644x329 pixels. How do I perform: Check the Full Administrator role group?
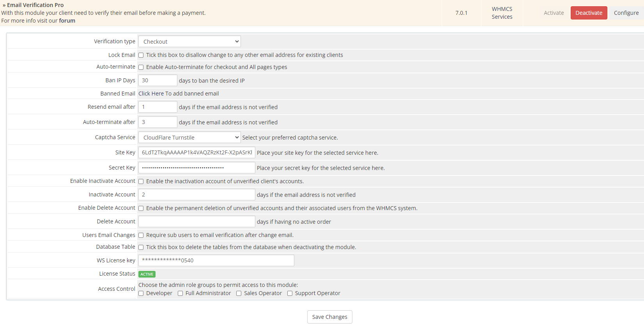point(180,294)
